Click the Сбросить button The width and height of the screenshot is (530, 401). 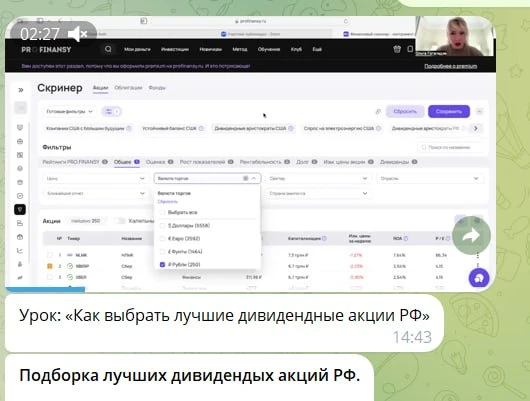coord(405,111)
